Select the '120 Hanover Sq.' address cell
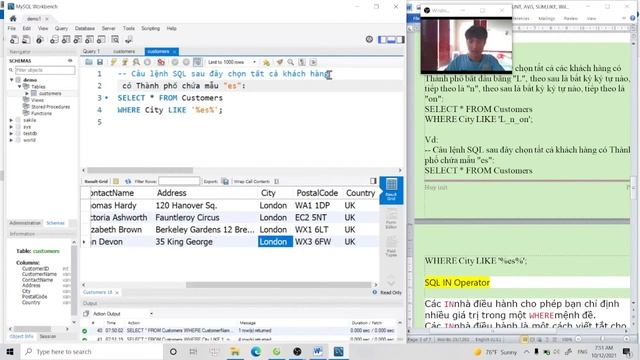The image size is (640, 360). [205, 205]
